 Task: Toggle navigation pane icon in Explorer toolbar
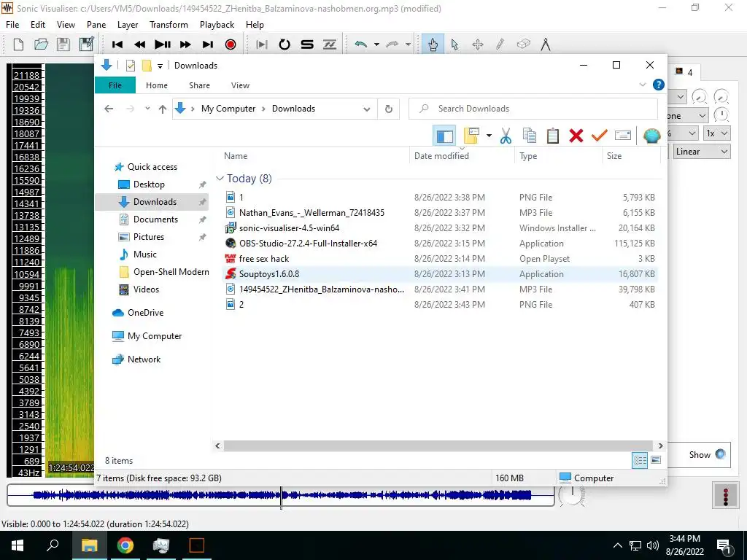point(444,136)
